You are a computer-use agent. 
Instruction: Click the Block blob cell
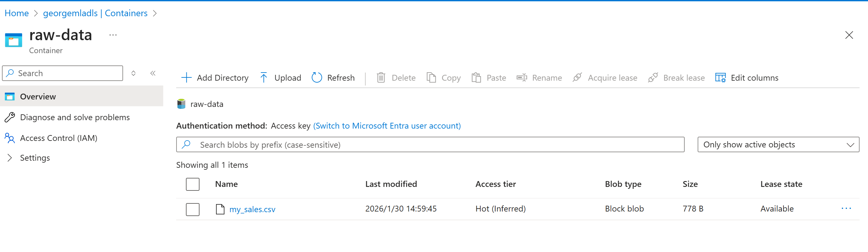tap(624, 209)
